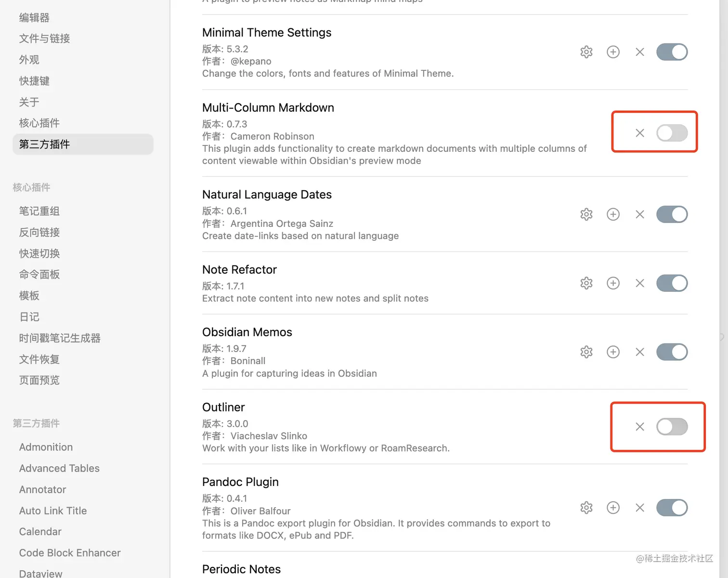Open 文件与链接 settings tab

click(83, 39)
